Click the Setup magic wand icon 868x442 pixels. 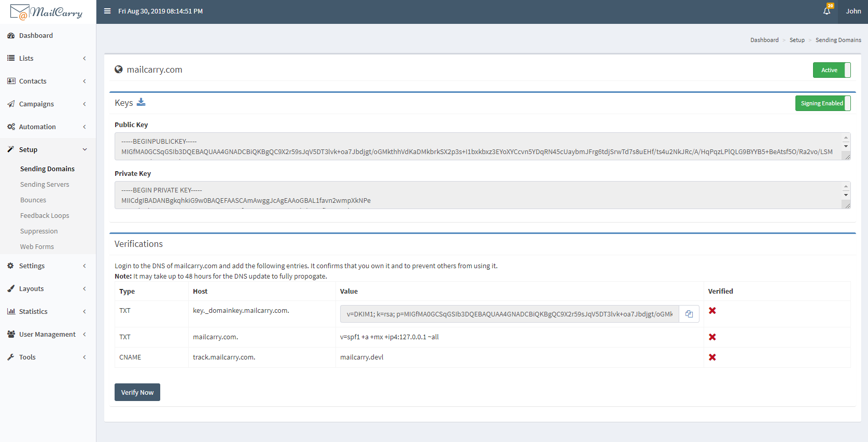[11, 150]
